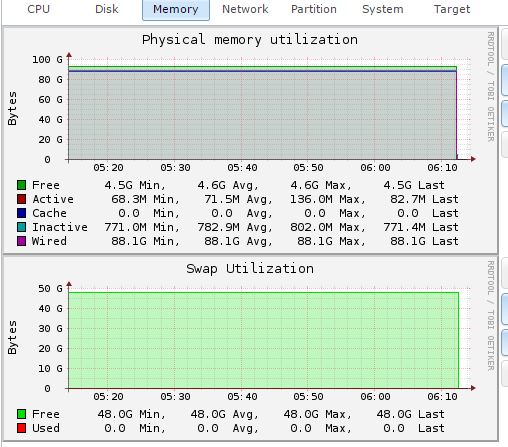Open the Partition tab
This screenshot has height=447, width=508.
[314, 9]
